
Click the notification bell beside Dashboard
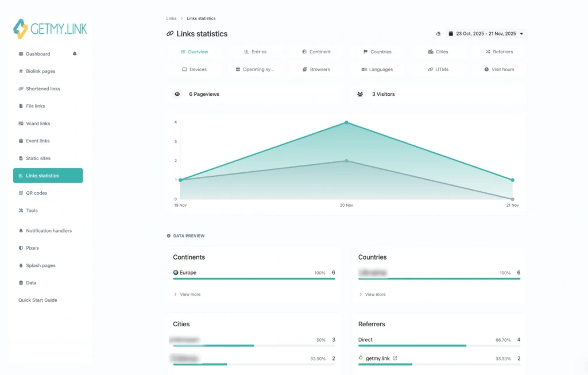click(x=75, y=53)
